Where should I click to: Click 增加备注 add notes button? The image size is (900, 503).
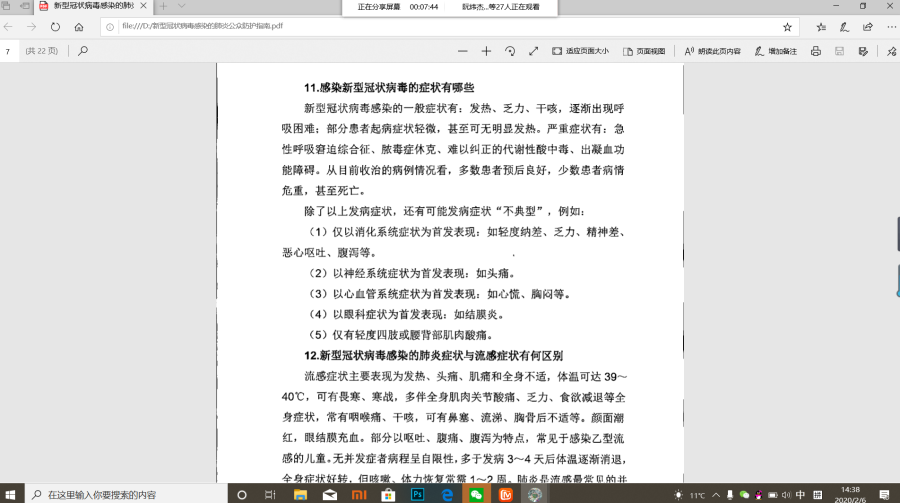click(775, 50)
